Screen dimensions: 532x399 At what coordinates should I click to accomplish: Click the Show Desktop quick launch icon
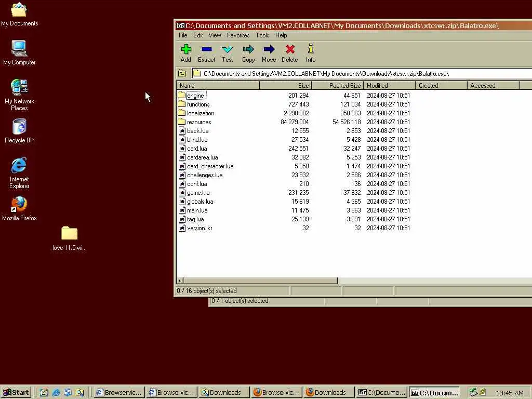[x=44, y=393]
